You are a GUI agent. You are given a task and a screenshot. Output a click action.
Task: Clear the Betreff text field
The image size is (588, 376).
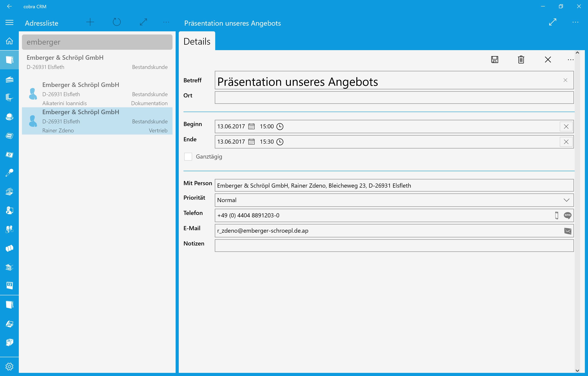tap(565, 80)
